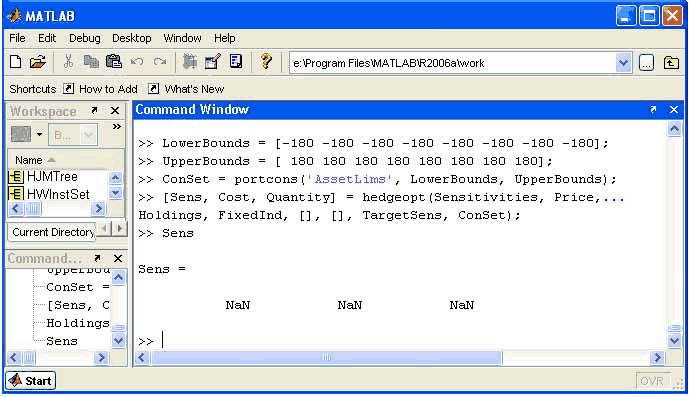The image size is (689, 397).
Task: Close the Workspace panel
Action: (x=115, y=111)
